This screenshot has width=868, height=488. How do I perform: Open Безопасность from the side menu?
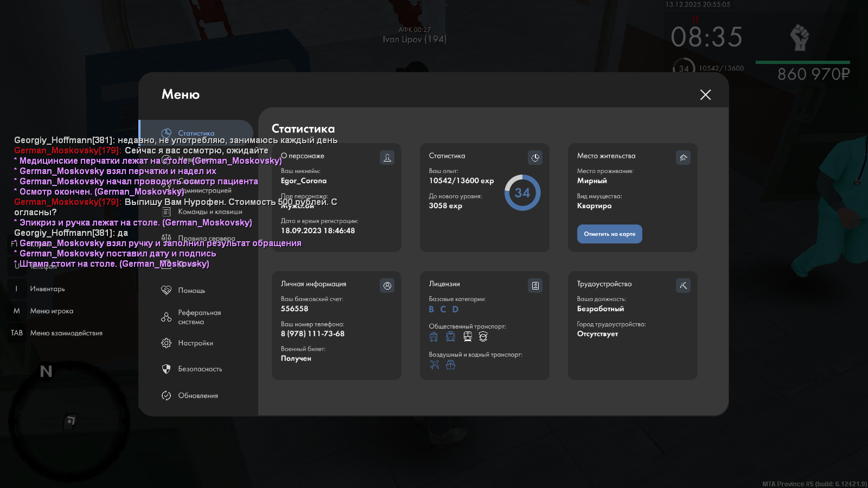199,369
